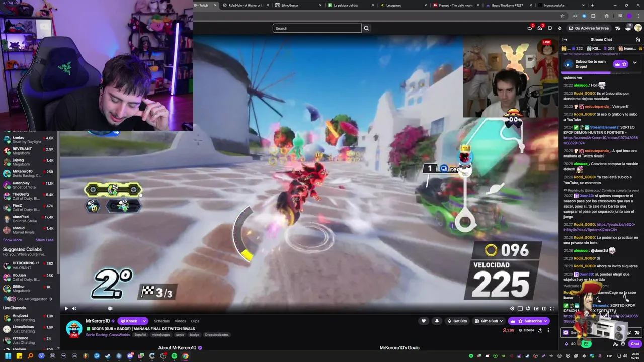Expand the Subscribe to earn Drops chevron

(634, 63)
